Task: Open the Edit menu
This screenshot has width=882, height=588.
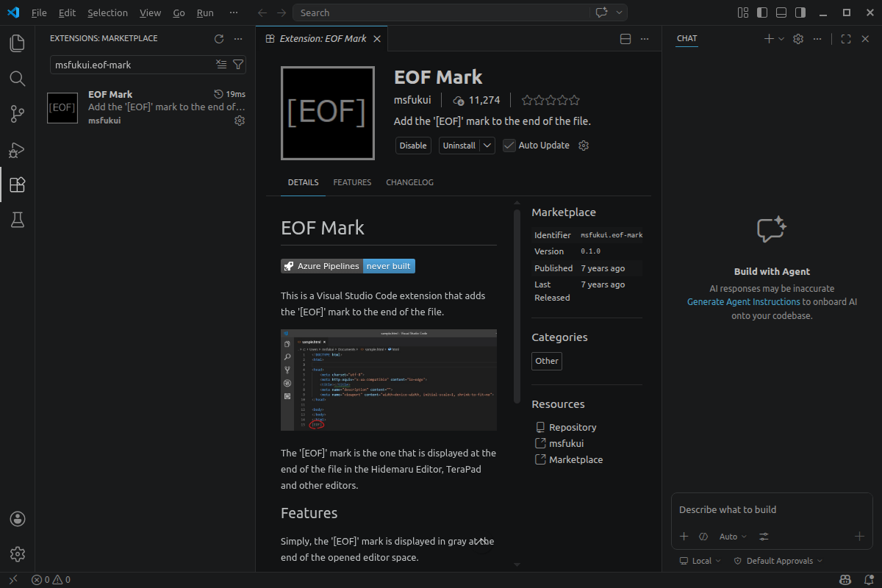Action: coord(67,12)
